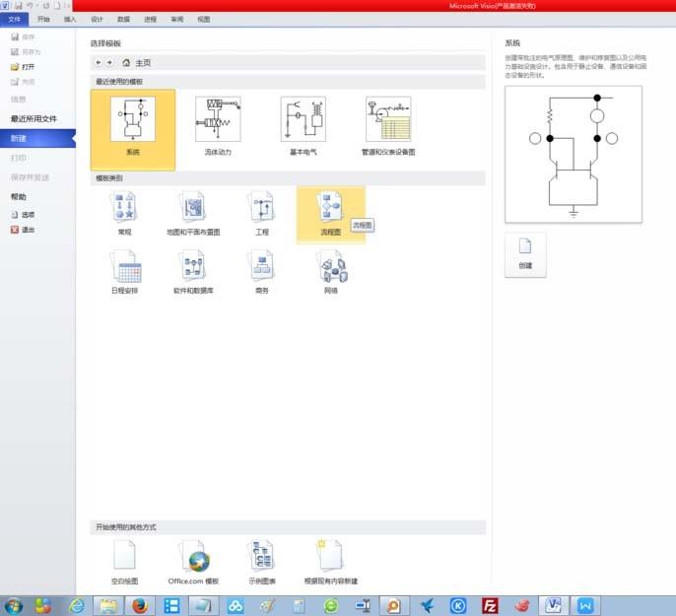The width and height of the screenshot is (676, 616).
Task: Click the 创建 button
Action: 525,254
